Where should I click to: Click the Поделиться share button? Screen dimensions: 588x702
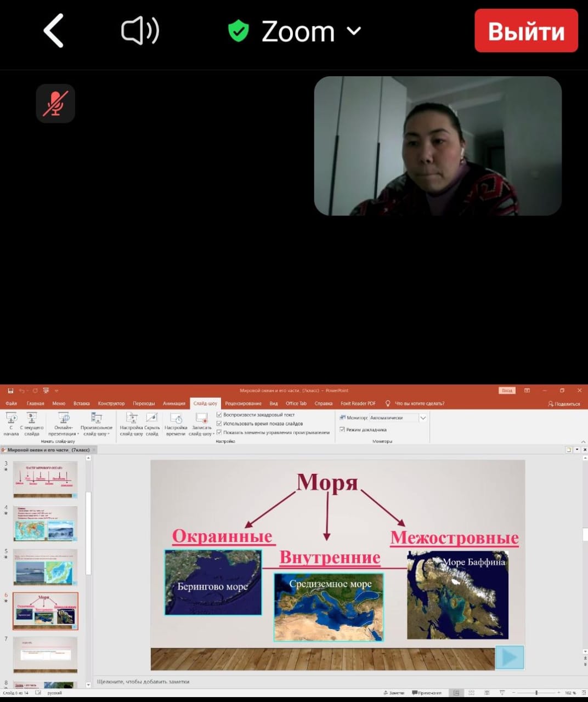tap(564, 404)
